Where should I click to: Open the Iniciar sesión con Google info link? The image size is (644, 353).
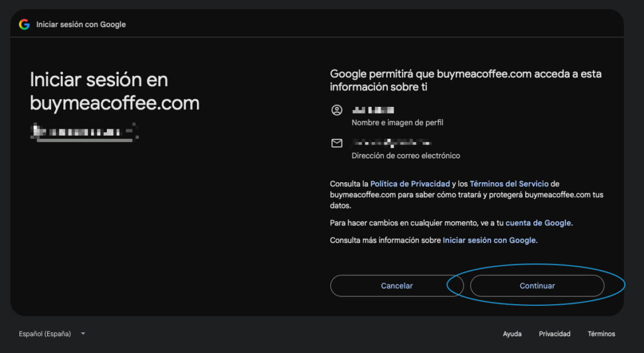point(489,240)
